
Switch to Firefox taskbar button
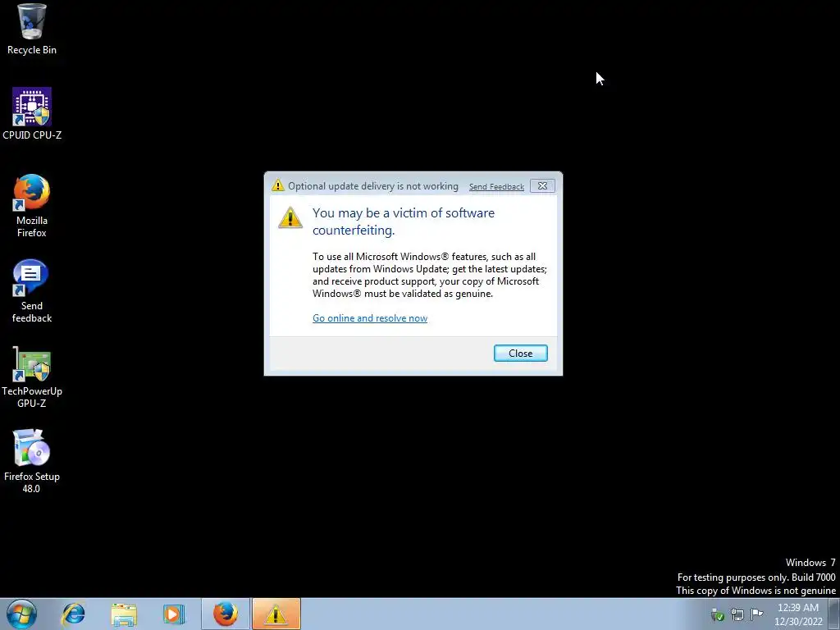(226, 614)
